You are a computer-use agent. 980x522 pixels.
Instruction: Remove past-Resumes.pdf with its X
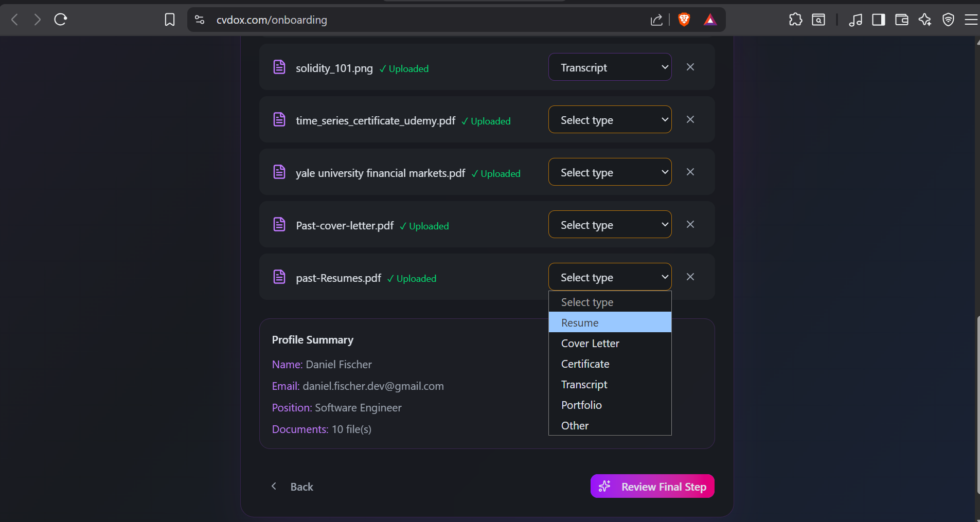tap(690, 277)
